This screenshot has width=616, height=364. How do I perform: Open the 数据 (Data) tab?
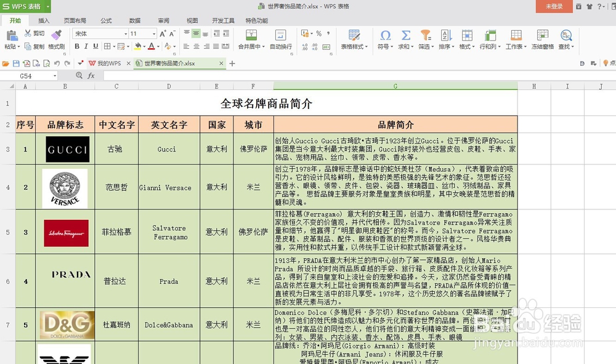135,20
